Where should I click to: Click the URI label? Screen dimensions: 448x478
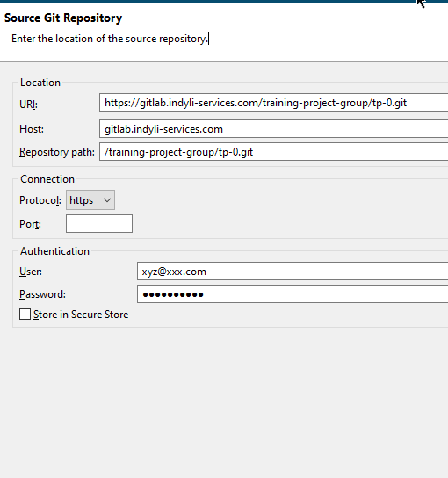click(x=28, y=105)
